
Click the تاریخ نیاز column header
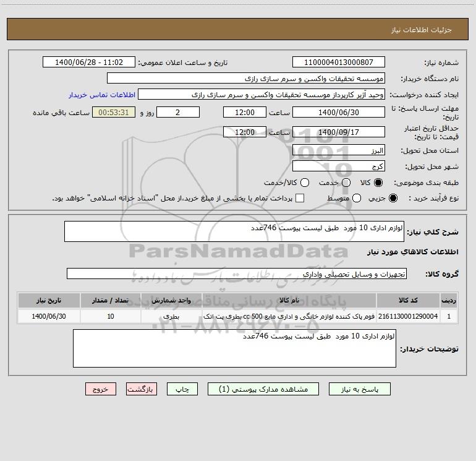click(49, 300)
